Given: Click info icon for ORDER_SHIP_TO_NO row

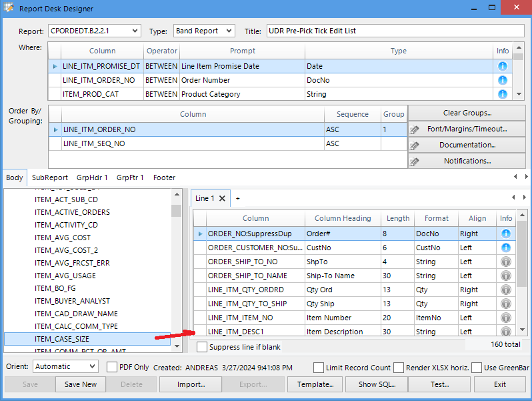Looking at the screenshot, I should click(x=505, y=262).
